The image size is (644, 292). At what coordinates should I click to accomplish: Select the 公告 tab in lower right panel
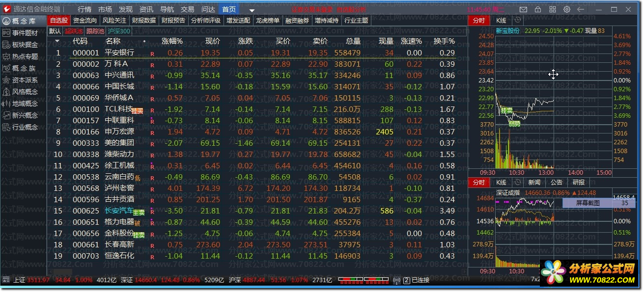[x=557, y=182]
